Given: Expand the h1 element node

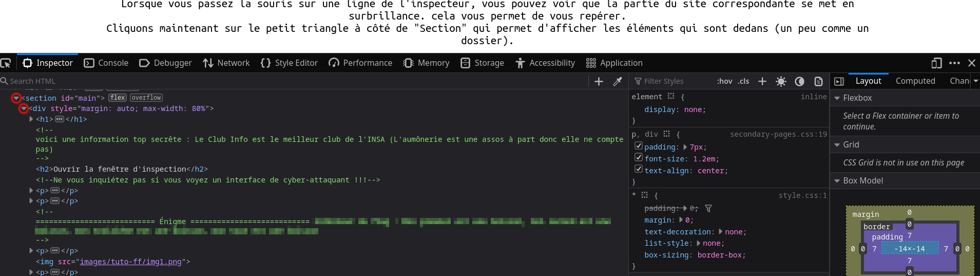Looking at the screenshot, I should pyautogui.click(x=31, y=119).
